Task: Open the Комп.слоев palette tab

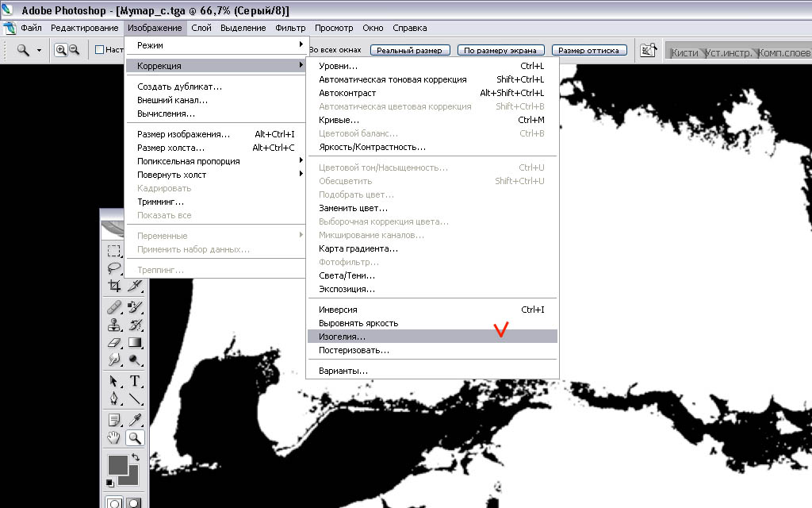Action: (784, 53)
